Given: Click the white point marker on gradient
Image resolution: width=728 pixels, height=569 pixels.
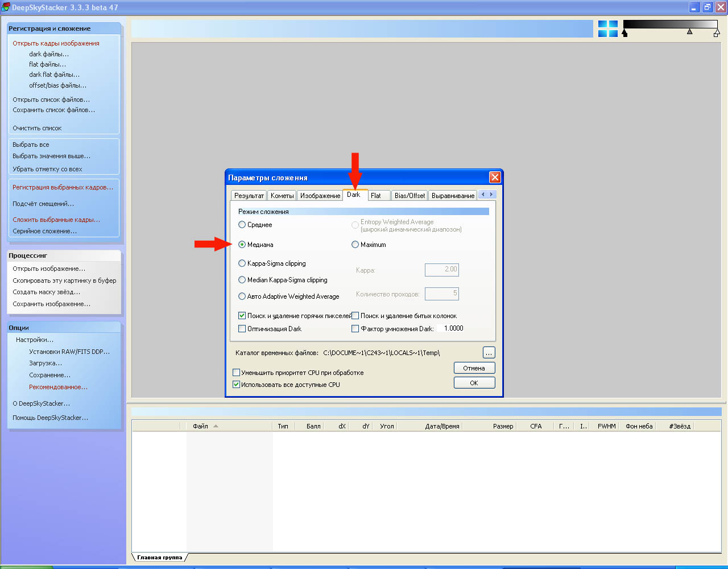Looking at the screenshot, I should 716,34.
